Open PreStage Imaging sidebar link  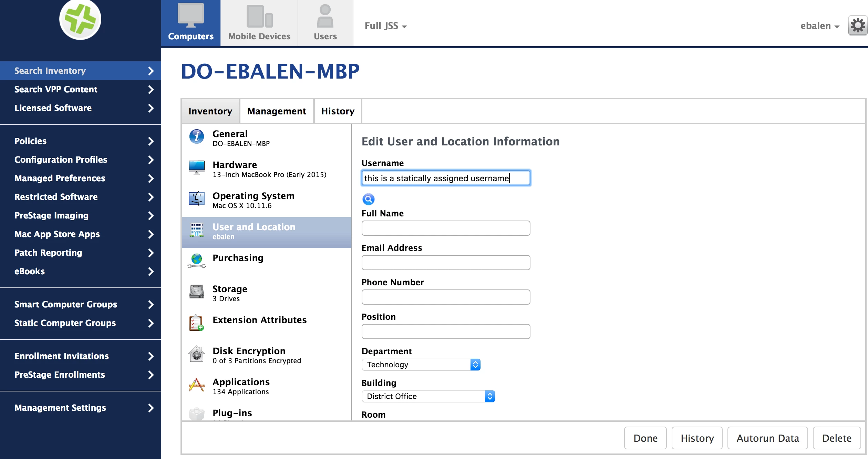[x=81, y=215]
